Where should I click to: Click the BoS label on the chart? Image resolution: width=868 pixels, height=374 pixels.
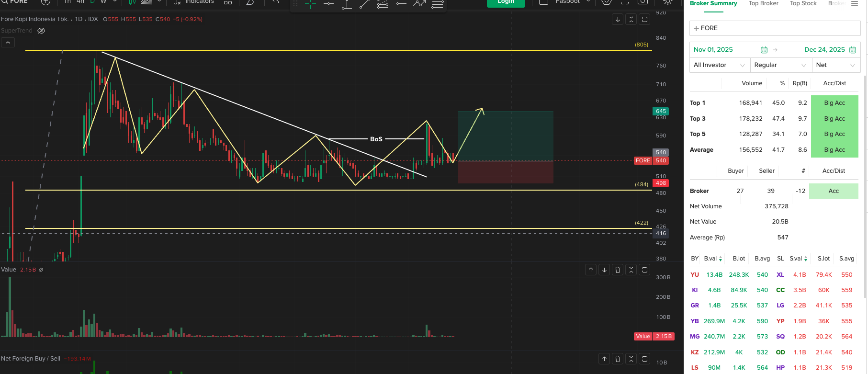coord(376,139)
